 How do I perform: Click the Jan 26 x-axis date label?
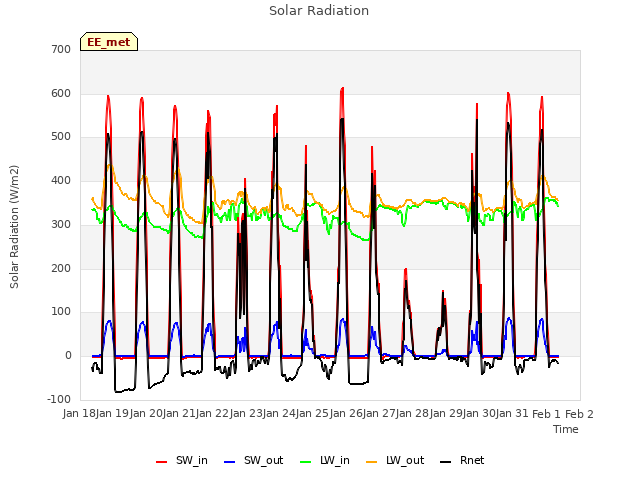[347, 414]
